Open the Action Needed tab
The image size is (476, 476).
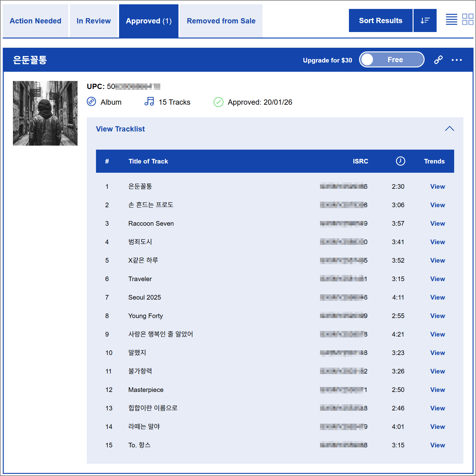click(x=35, y=21)
